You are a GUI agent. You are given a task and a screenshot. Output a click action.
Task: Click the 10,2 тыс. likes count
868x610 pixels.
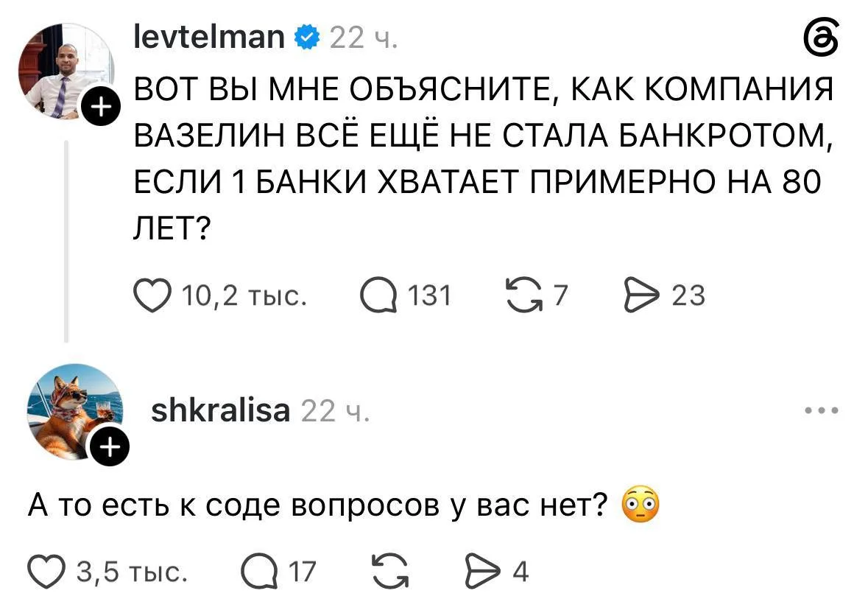[x=244, y=295]
